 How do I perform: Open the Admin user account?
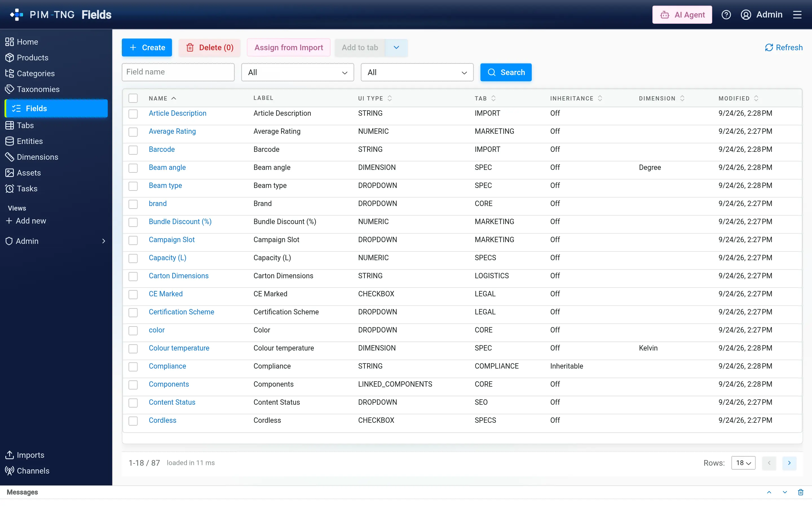761,15
